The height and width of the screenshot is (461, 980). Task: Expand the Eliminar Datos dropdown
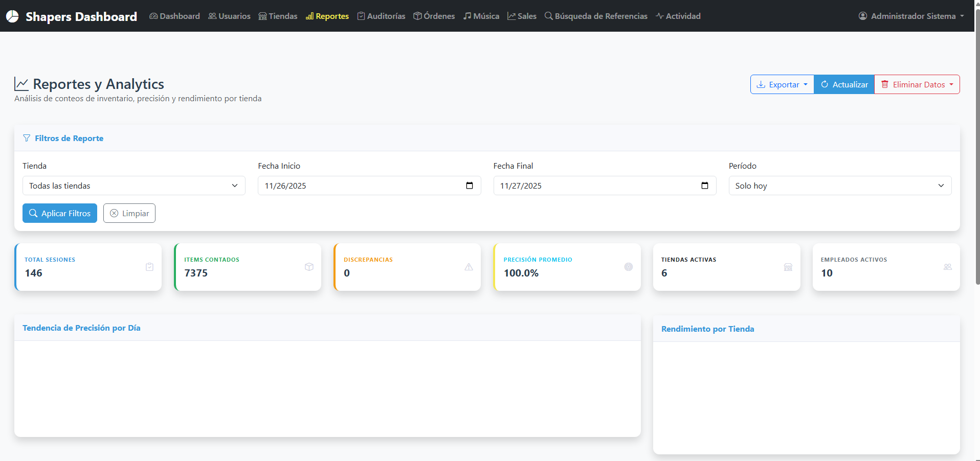(917, 85)
